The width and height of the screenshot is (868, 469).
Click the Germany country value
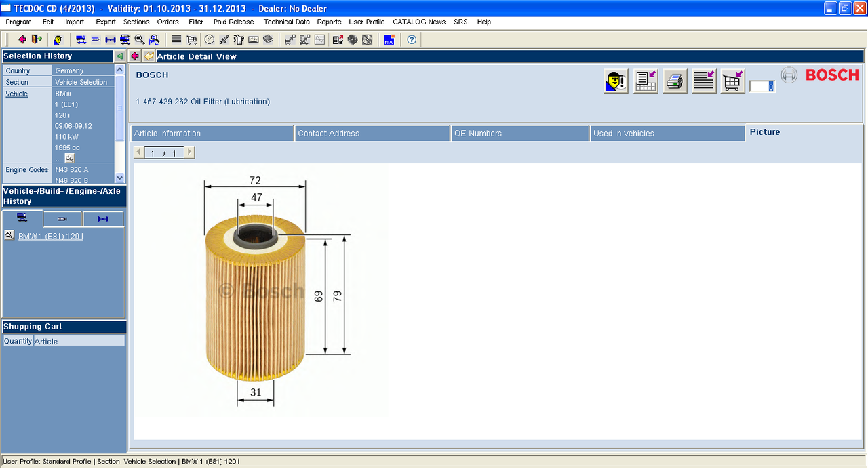coord(69,70)
